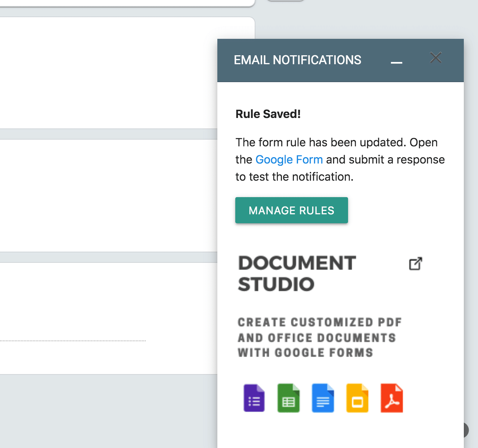This screenshot has width=478, height=448.
Task: Click the Email Notifications title text
Action: coord(298,60)
